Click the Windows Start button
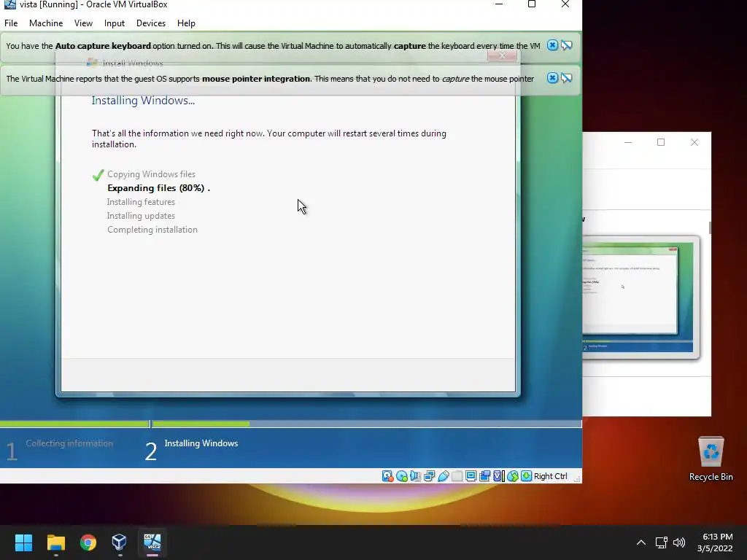This screenshot has width=747, height=560. tap(23, 542)
